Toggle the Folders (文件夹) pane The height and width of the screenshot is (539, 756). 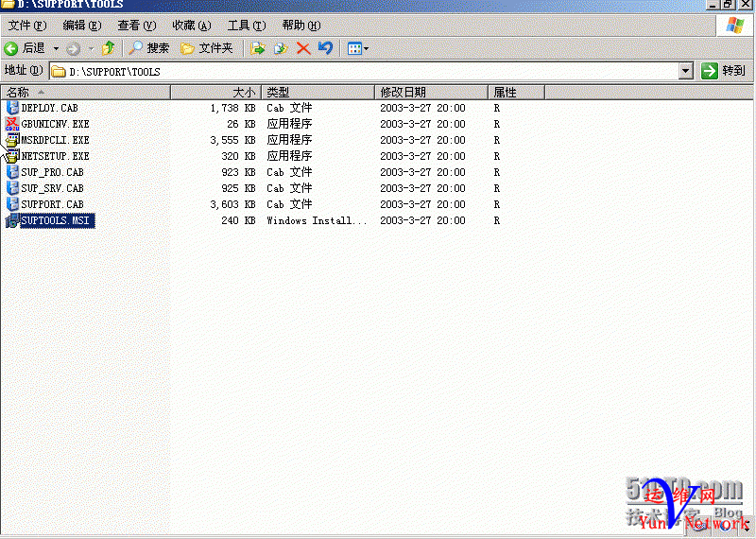coord(206,48)
